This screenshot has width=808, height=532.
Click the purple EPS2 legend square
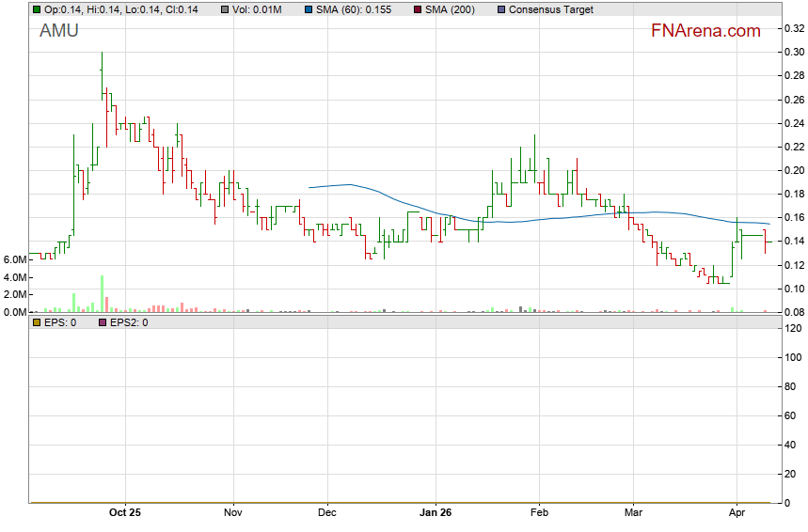point(103,322)
